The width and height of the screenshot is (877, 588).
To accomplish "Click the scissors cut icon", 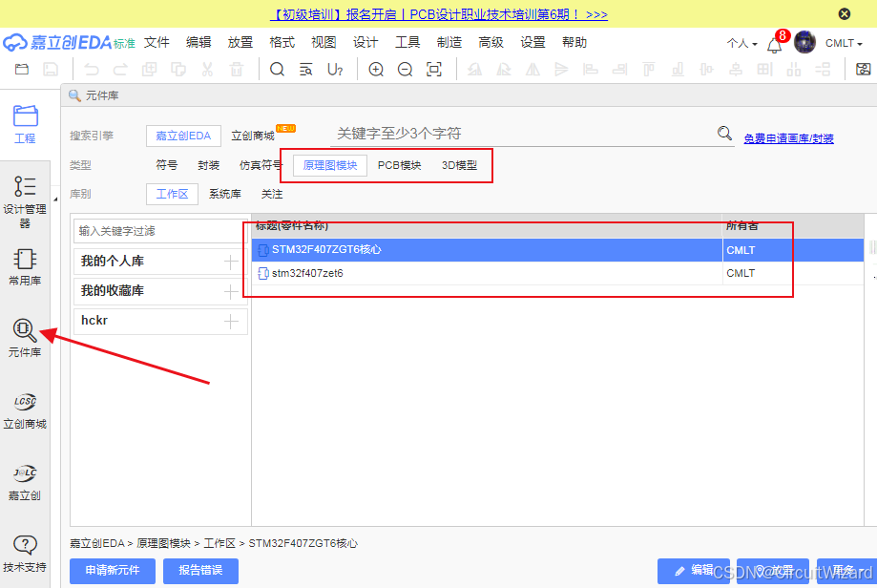I will 207,70.
